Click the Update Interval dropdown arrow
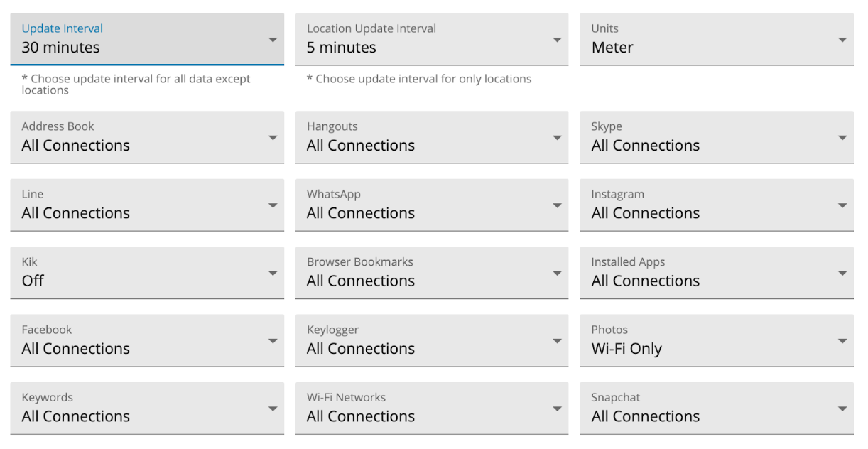Viewport: 868px width, 449px height. (273, 40)
